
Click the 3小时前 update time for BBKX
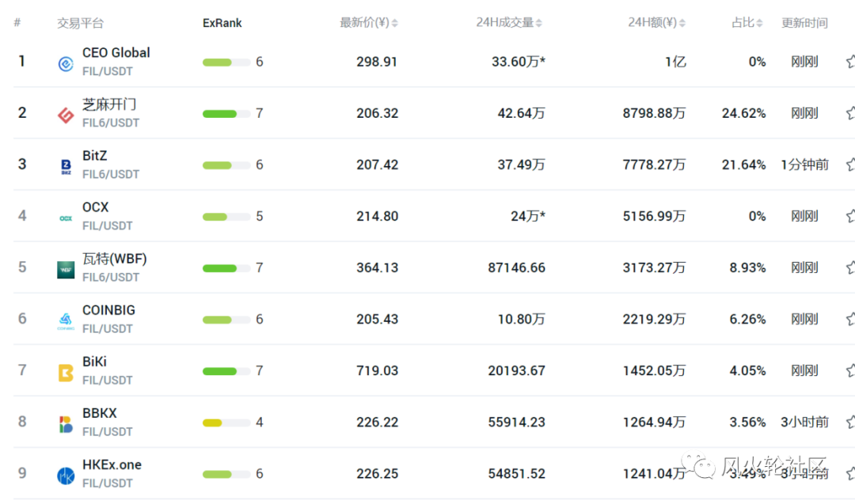[805, 423]
